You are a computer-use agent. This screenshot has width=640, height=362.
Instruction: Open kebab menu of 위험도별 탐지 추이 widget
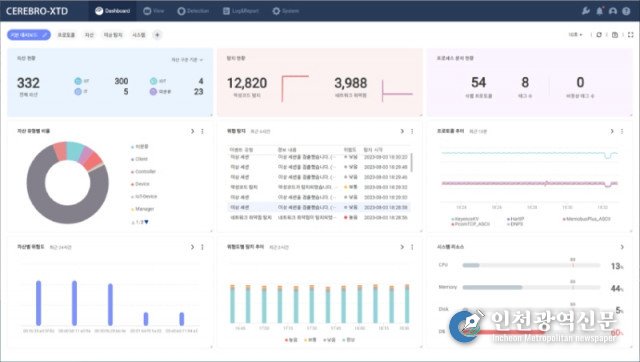point(412,247)
